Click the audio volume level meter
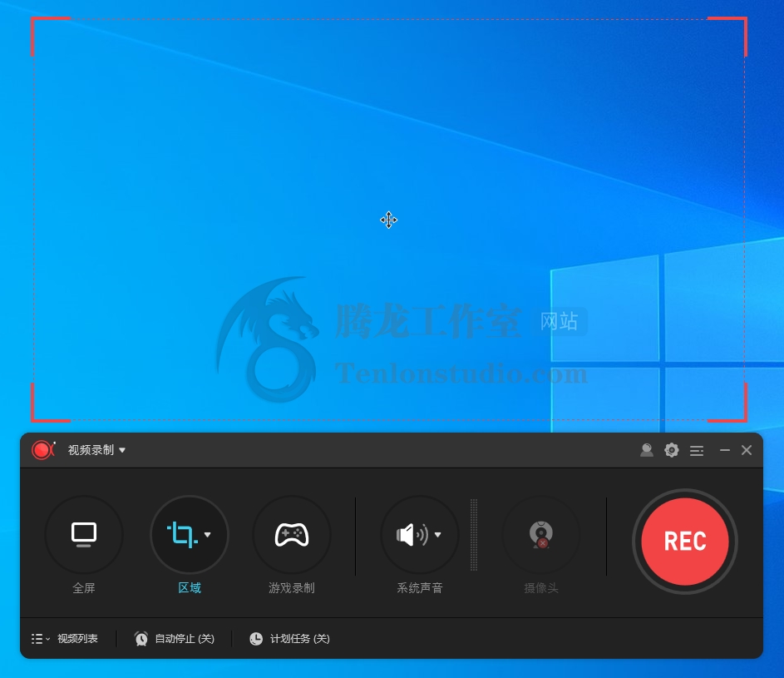 [474, 534]
